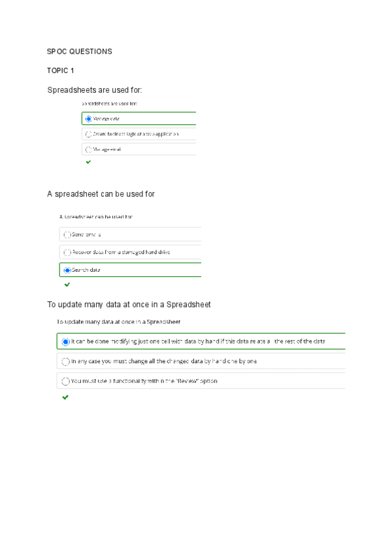Image resolution: width=392 pixels, height=554 pixels.
Task: Click green checkmark below the "Review" option answer
Action: pos(65,397)
